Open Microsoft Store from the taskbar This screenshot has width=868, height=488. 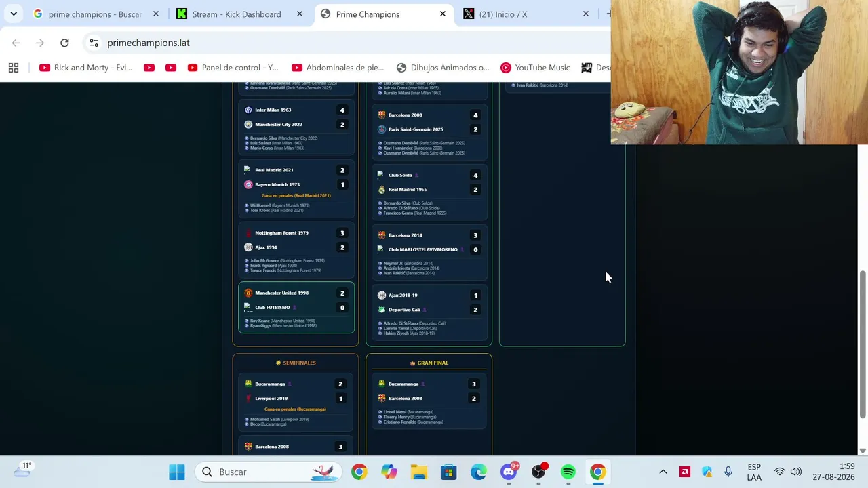[x=448, y=472]
